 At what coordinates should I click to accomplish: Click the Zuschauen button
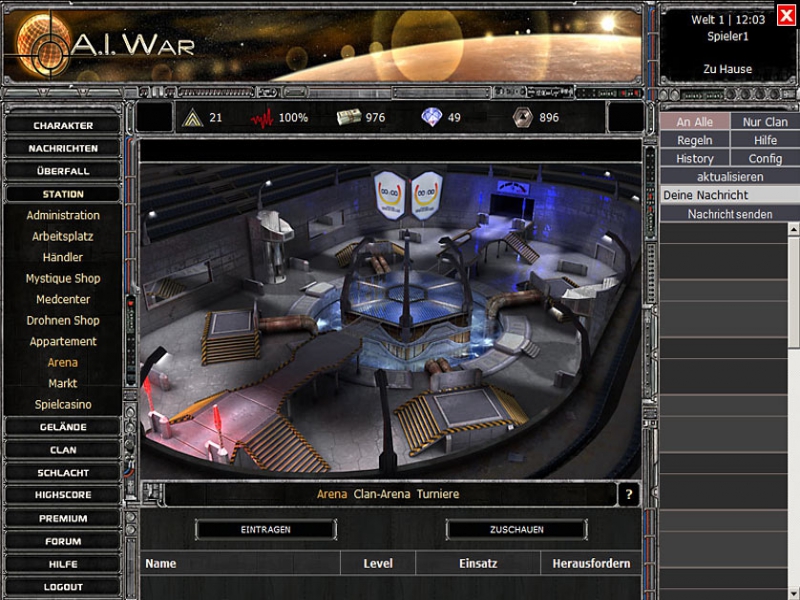(516, 530)
